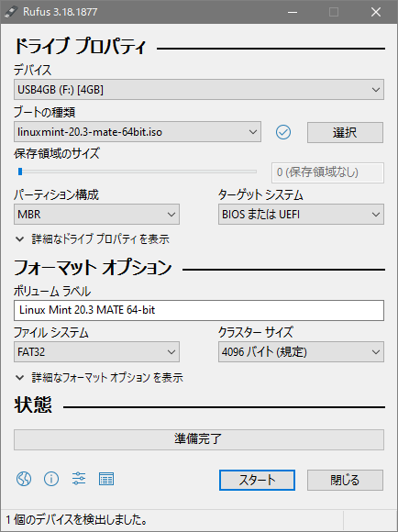Click the ボリューム ラベル label text
This screenshot has height=532, width=398.
tap(52, 291)
